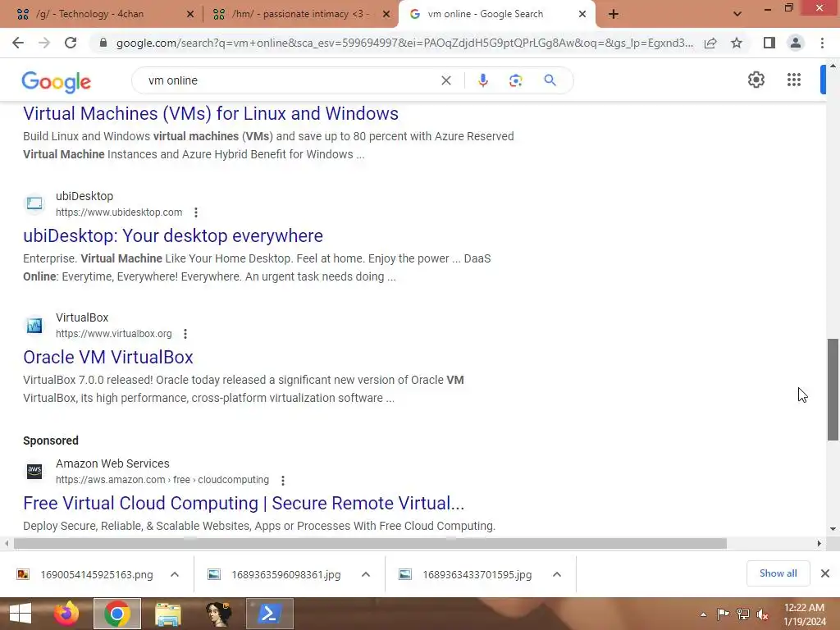The image size is (840, 630).
Task: Open Oracle VM VirtualBox result
Action: (108, 358)
